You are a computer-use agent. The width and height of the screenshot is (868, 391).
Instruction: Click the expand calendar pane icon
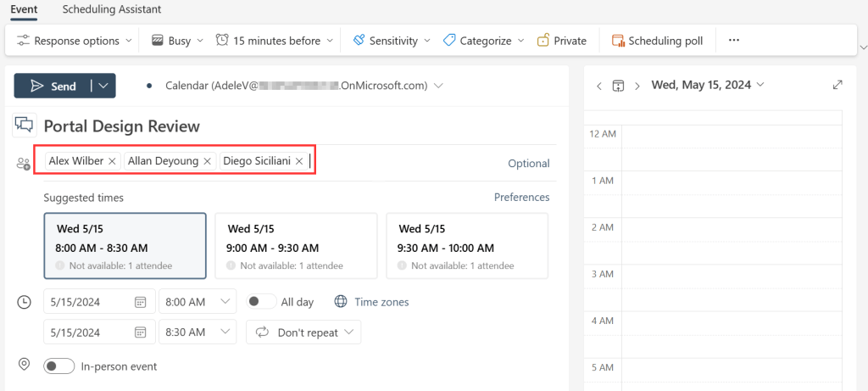pos(837,85)
